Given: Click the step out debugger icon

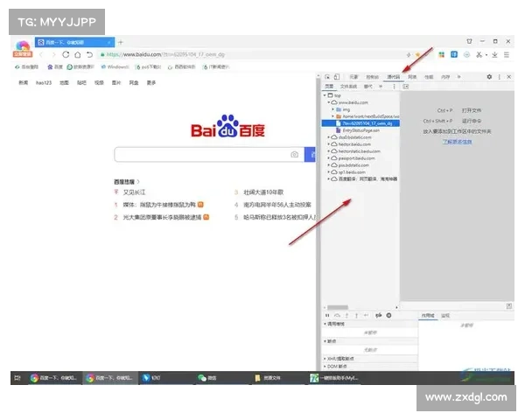Looking at the screenshot, I should 357,315.
